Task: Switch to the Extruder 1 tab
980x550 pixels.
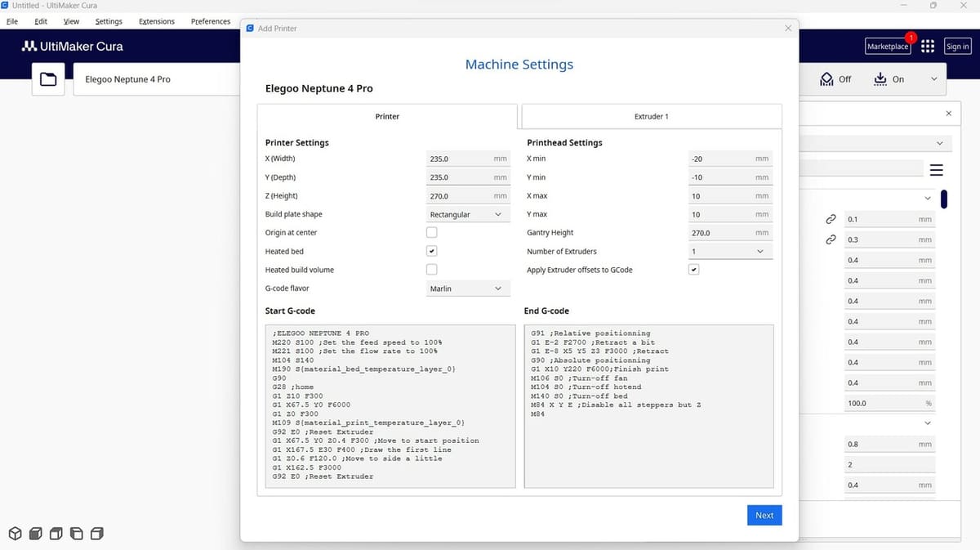Action: tap(651, 116)
